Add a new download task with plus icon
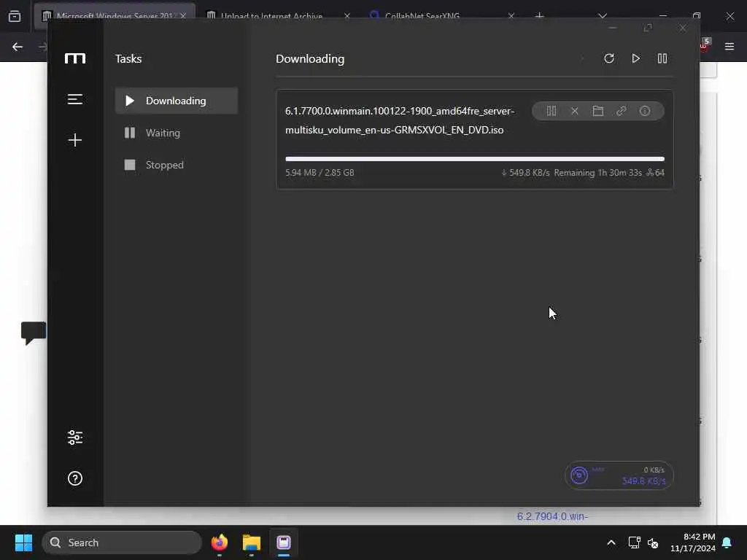This screenshot has width=747, height=560. pos(75,140)
